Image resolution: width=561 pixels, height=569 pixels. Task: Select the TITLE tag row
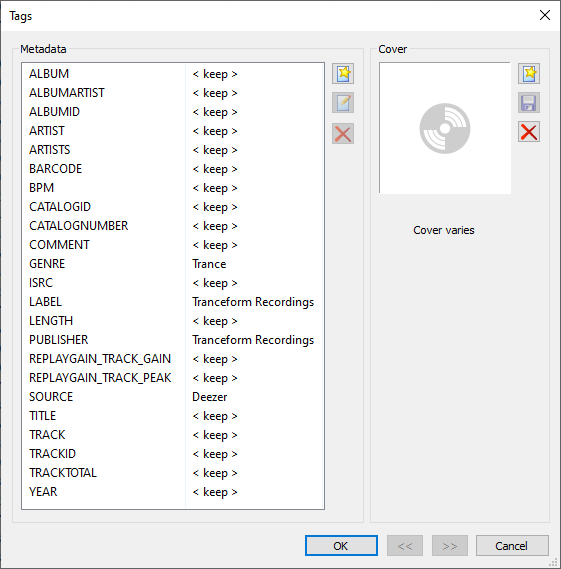point(173,416)
